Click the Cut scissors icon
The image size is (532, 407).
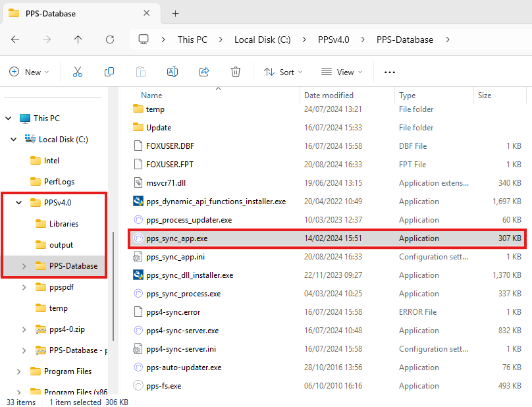pos(78,72)
